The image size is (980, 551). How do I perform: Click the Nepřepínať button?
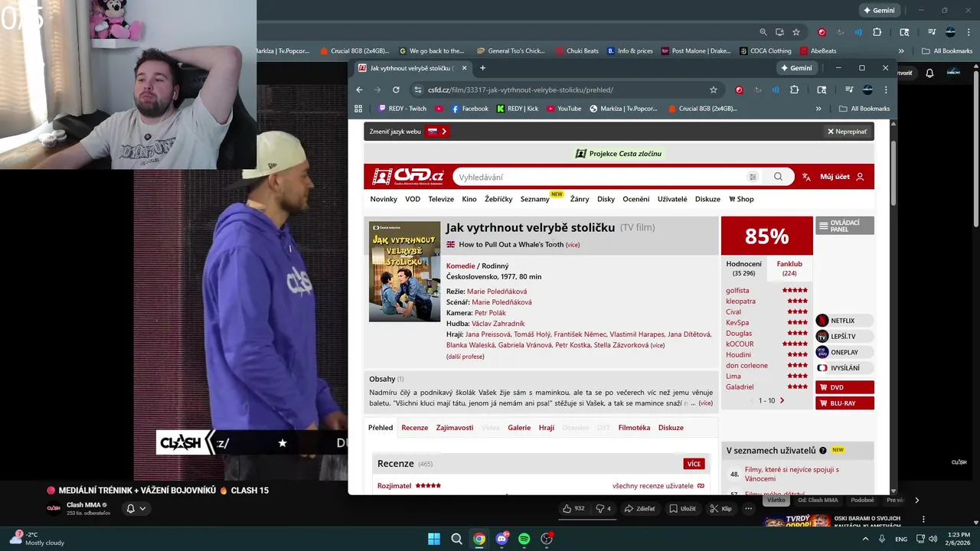tap(847, 132)
